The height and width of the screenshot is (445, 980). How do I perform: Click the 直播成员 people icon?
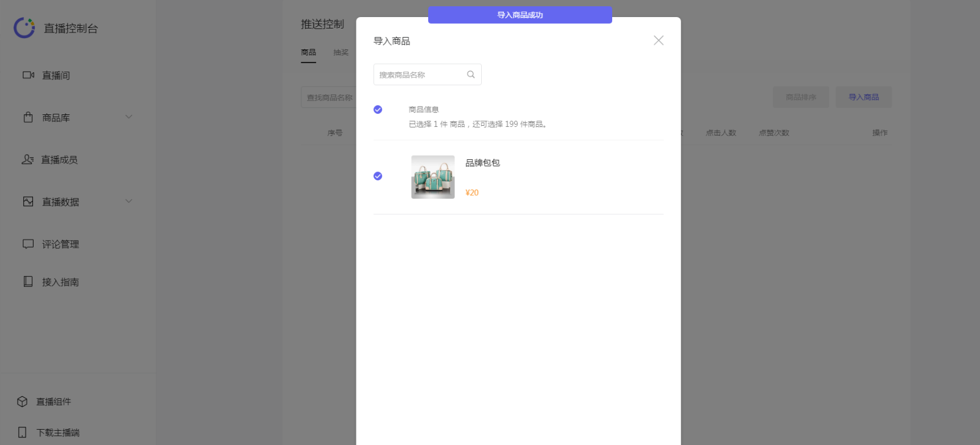pos(27,159)
